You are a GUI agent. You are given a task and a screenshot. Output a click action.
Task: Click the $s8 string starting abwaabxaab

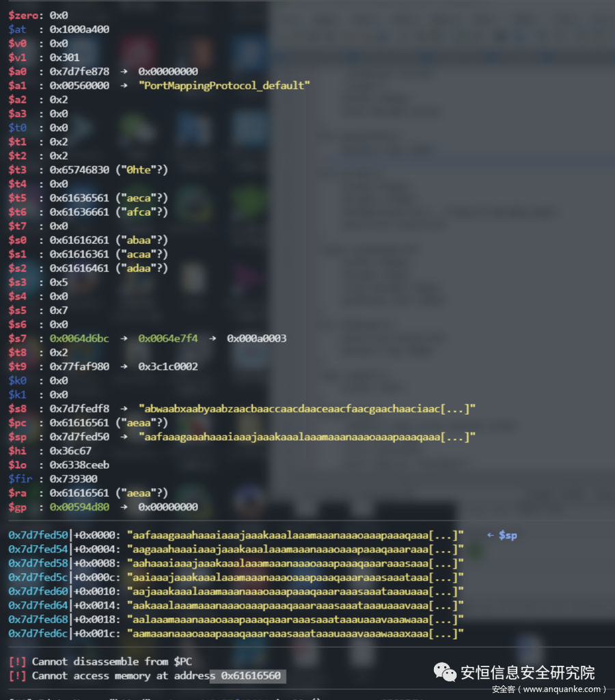[x=307, y=409]
